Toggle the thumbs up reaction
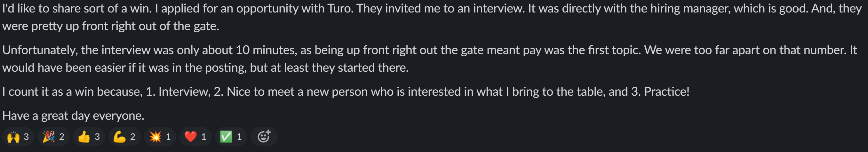The height and width of the screenshot is (152, 868). click(89, 137)
